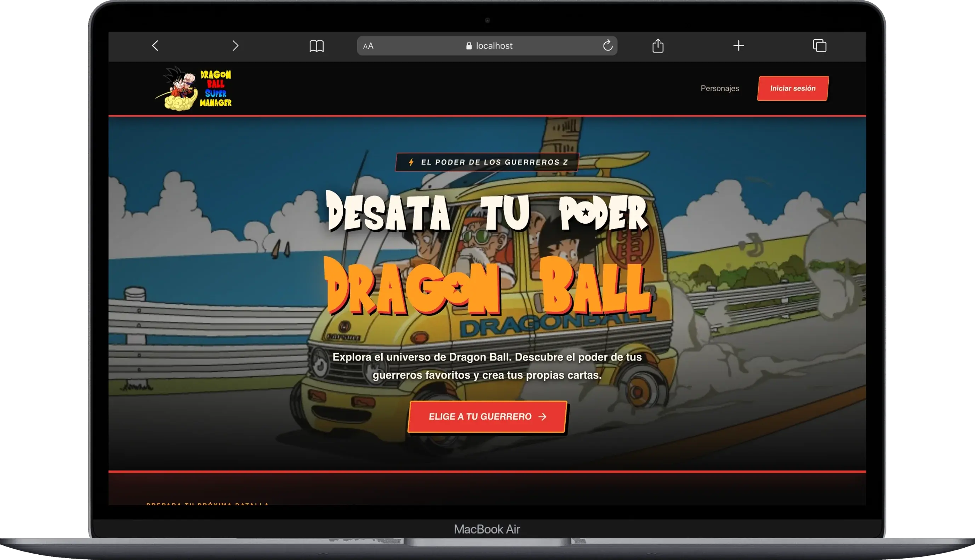Open the bookmarks book icon
Screen dimensions: 975x560
coord(317,46)
